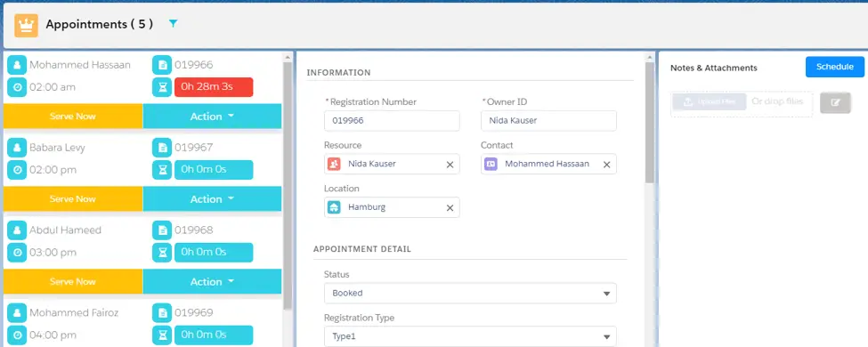
Task: Open the Status dropdown showing Booked
Action: 470,293
